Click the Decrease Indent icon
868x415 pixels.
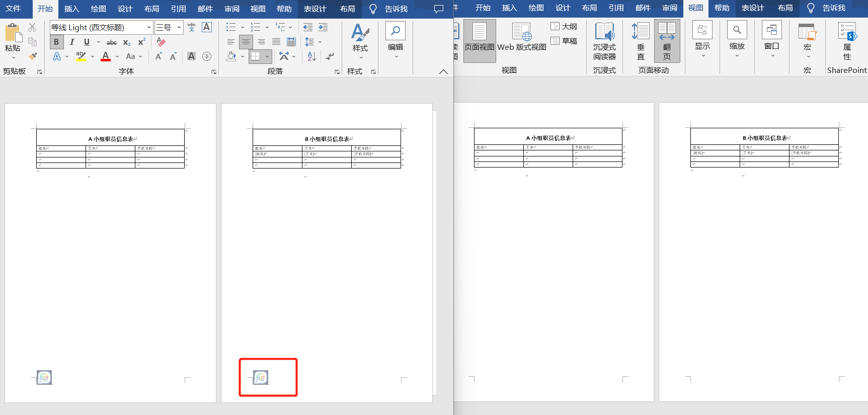[308, 27]
